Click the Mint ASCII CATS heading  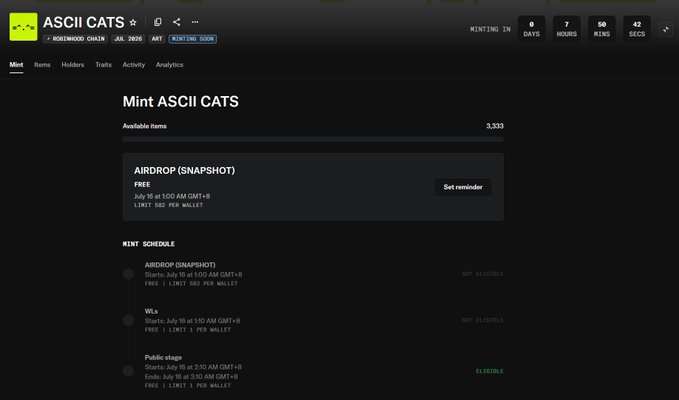click(181, 101)
